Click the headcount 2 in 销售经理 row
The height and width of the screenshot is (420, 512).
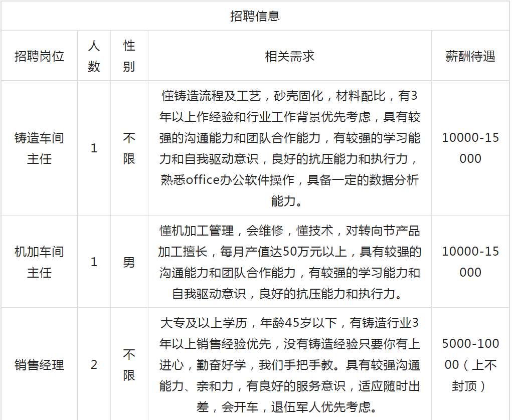click(94, 364)
